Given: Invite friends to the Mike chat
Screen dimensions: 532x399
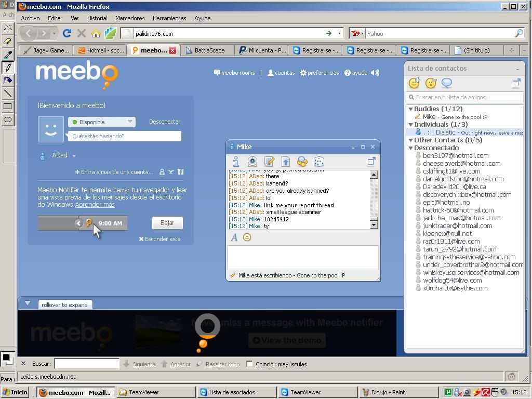Looking at the screenshot, I should click(302, 162).
